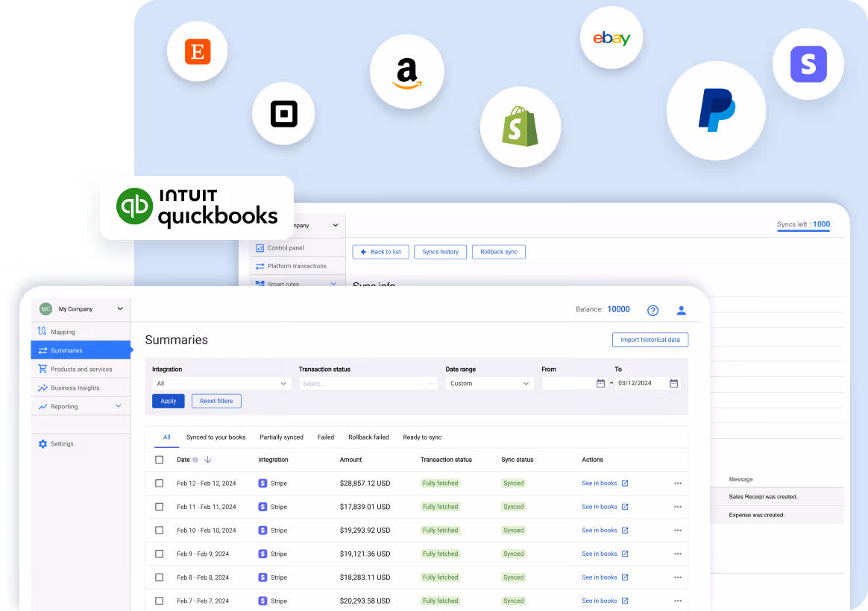
Task: Open the user profile icon
Action: click(x=682, y=310)
